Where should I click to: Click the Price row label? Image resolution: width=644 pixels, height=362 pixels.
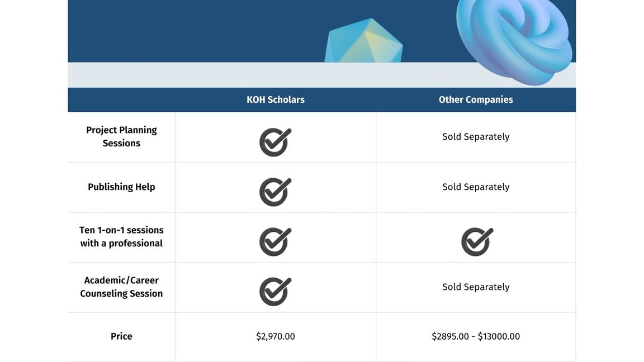[x=121, y=336]
